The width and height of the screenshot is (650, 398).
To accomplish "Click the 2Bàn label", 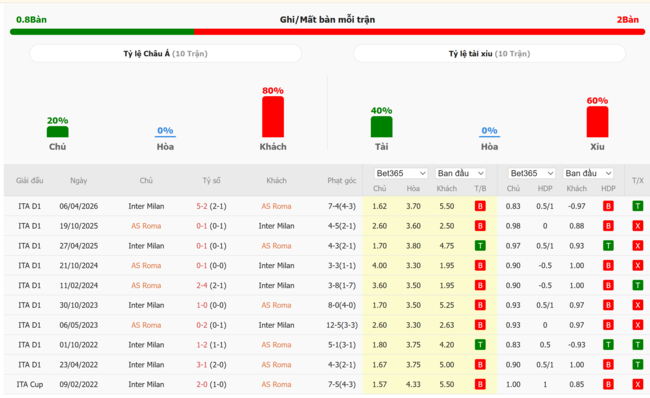I will 628,19.
